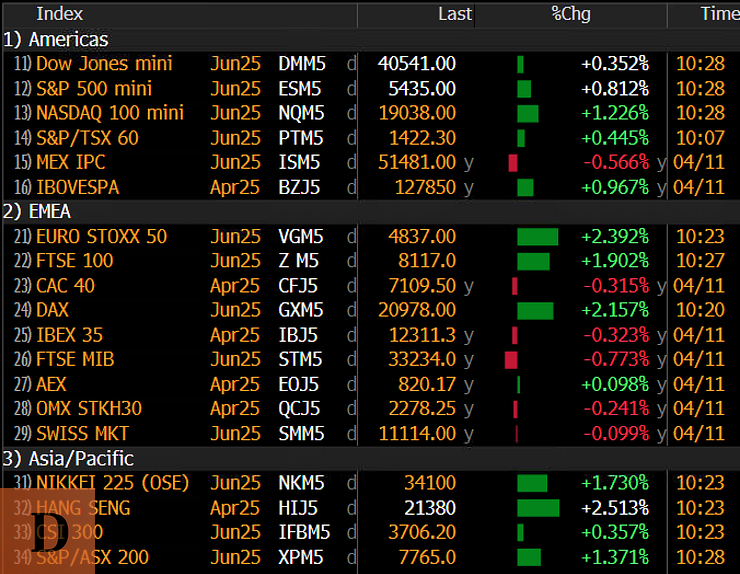Click last price 40541.00
740x574 pixels.
(417, 64)
